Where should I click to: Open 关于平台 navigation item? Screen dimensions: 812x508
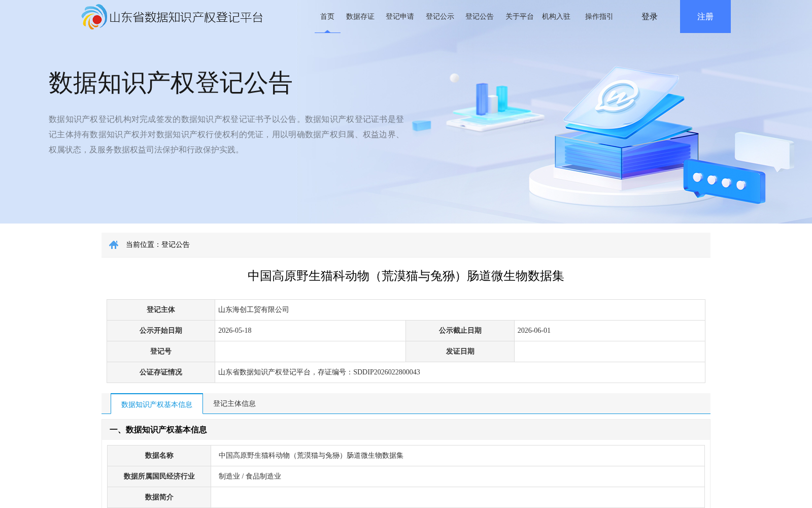[x=520, y=17]
